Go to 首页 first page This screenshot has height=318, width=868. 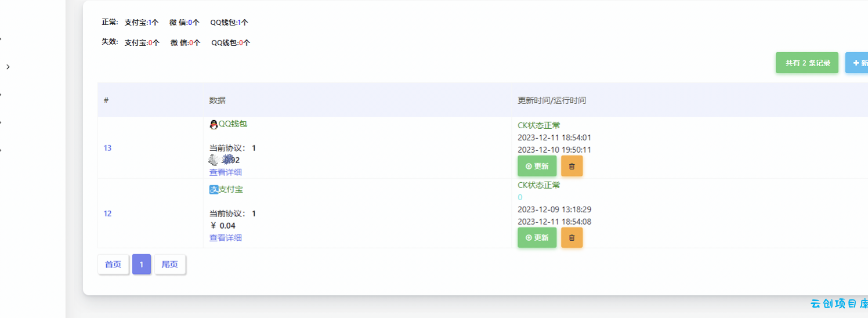(x=113, y=265)
